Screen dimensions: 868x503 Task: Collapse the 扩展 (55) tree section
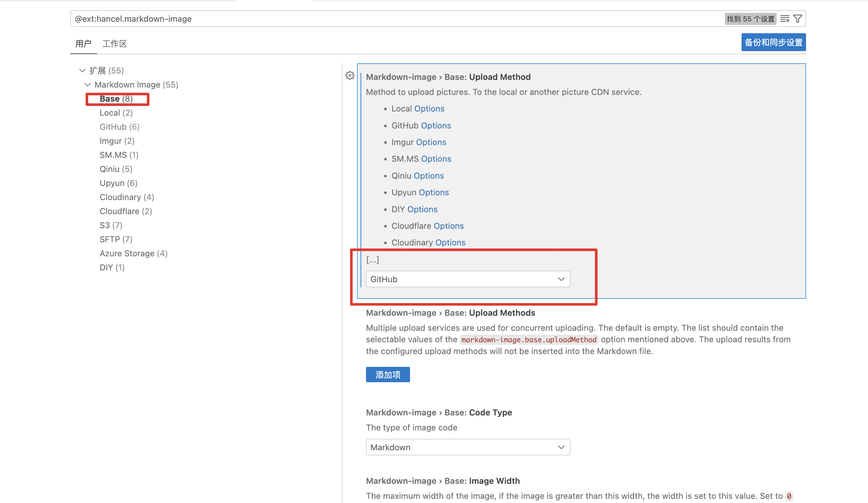82,71
